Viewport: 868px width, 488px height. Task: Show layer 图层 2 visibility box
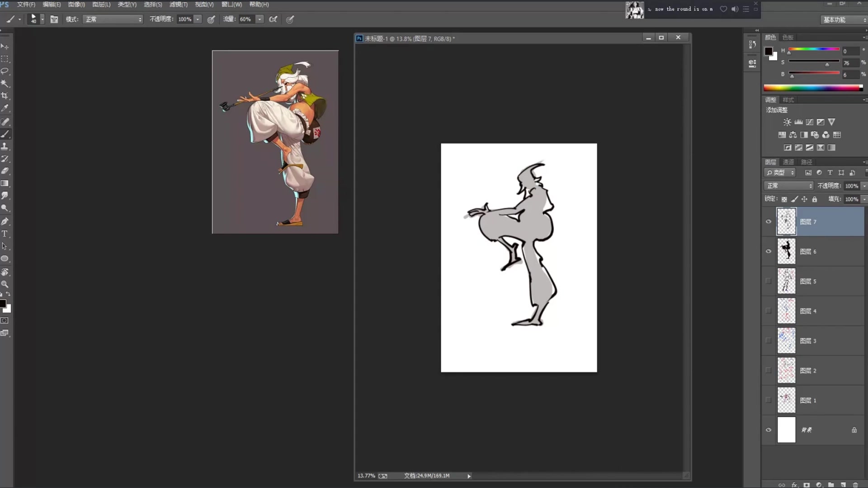[769, 371]
